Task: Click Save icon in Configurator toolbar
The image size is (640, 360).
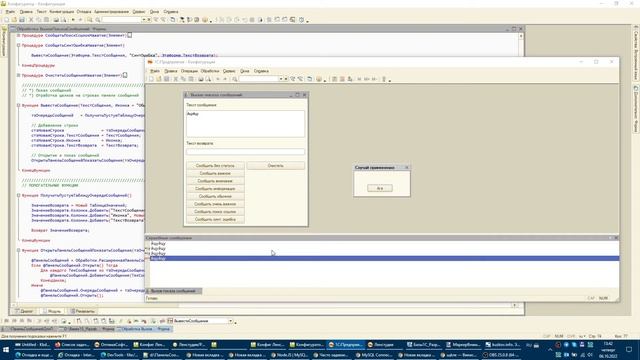Action: click(x=22, y=20)
